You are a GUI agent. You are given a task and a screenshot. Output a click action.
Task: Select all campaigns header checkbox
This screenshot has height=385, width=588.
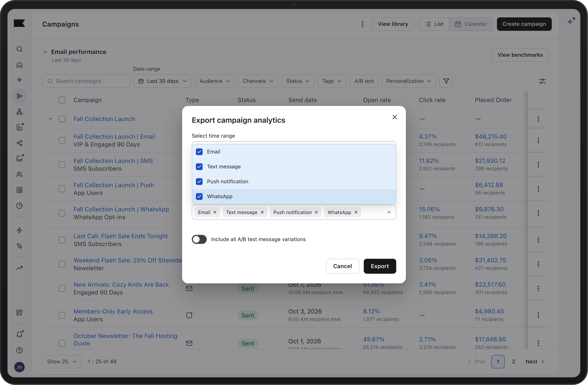coord(62,100)
